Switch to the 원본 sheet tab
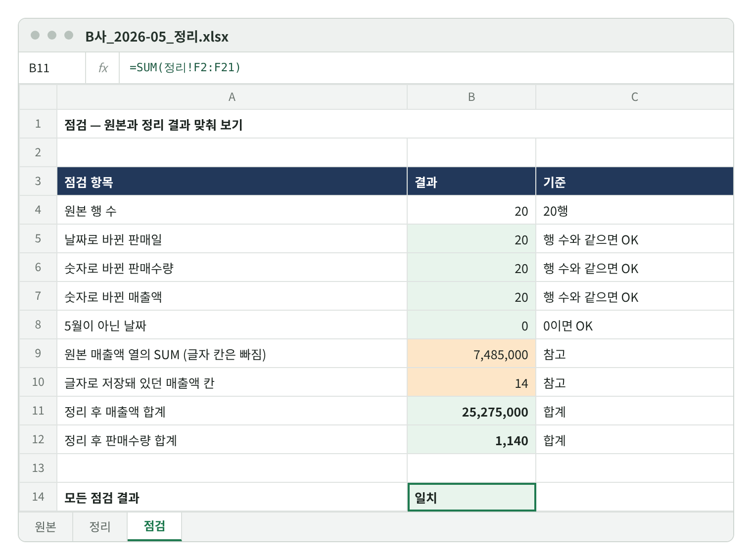Viewport: 752px width, 560px height. click(46, 527)
